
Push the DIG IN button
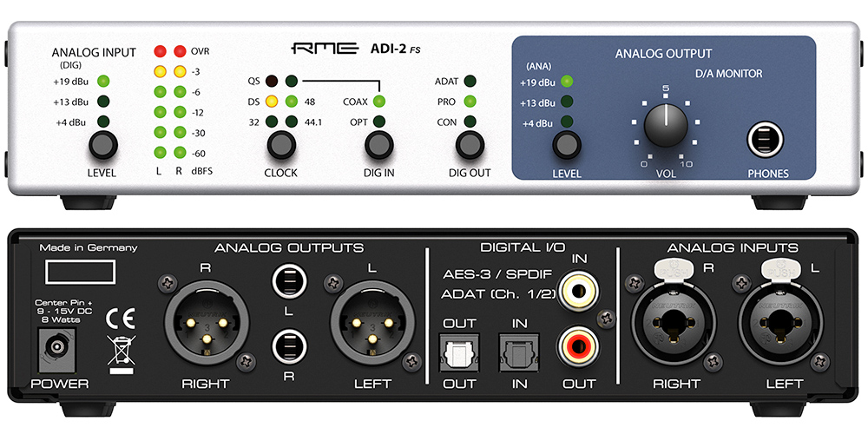click(x=378, y=146)
